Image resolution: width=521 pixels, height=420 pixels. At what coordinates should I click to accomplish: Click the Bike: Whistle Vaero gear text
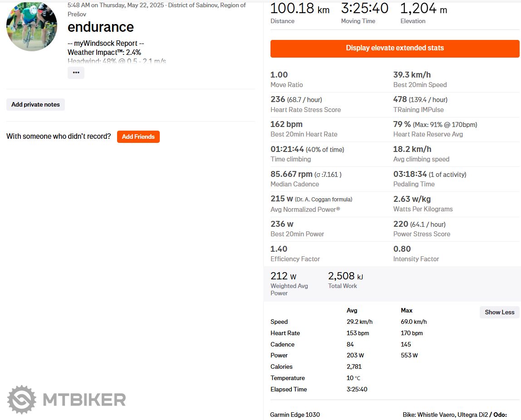point(445,415)
